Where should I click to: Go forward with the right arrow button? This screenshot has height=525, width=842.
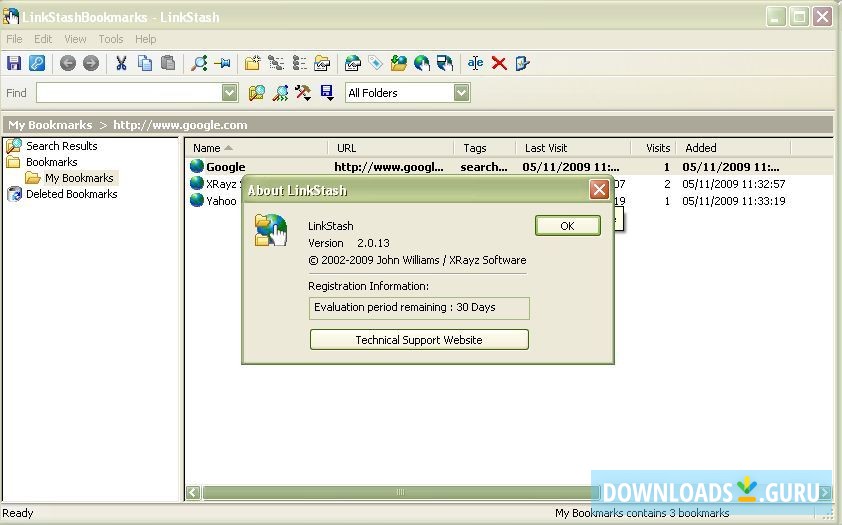click(91, 63)
